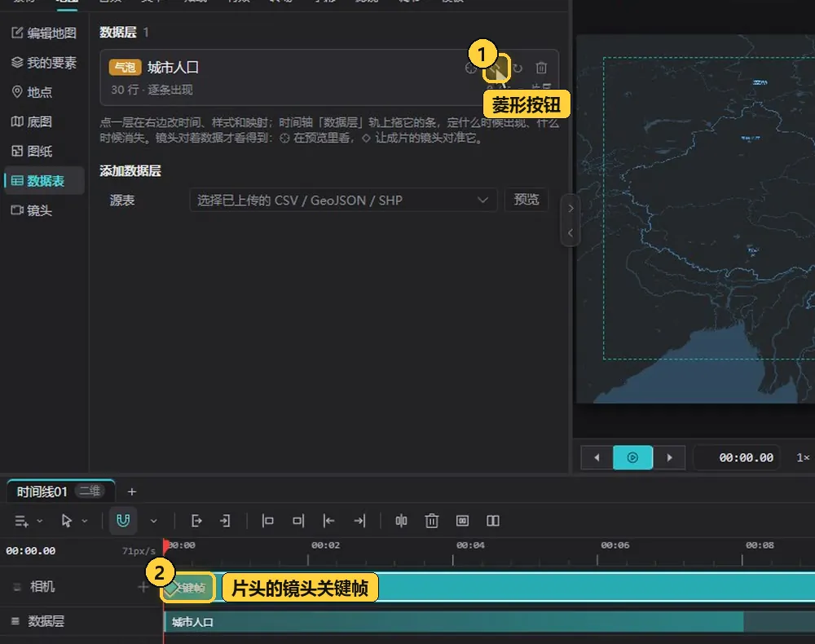Toggle the magnet snapping button
The height and width of the screenshot is (644, 815).
(123, 521)
